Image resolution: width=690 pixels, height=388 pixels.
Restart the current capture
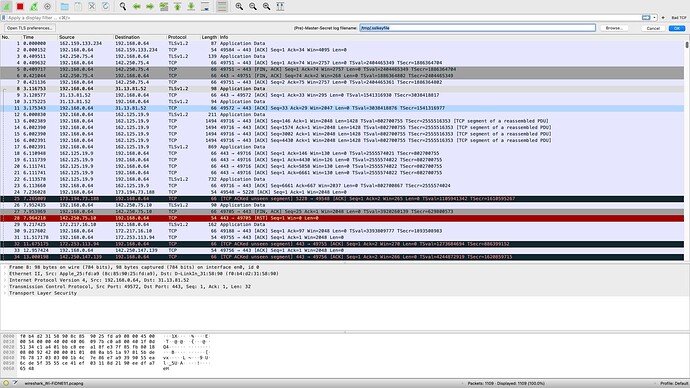coord(34,6)
